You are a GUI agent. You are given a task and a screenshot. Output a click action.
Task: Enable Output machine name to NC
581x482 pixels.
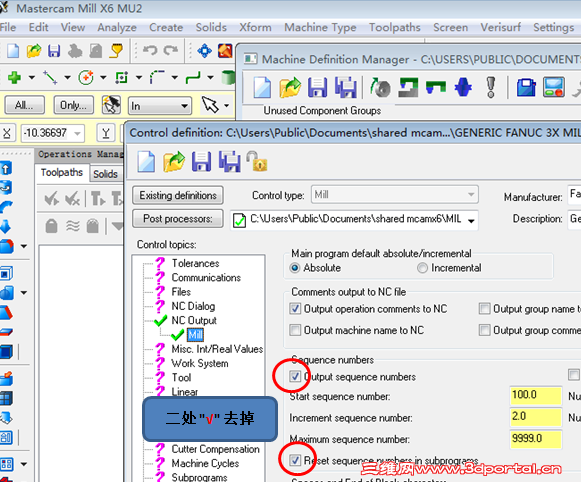tap(295, 330)
